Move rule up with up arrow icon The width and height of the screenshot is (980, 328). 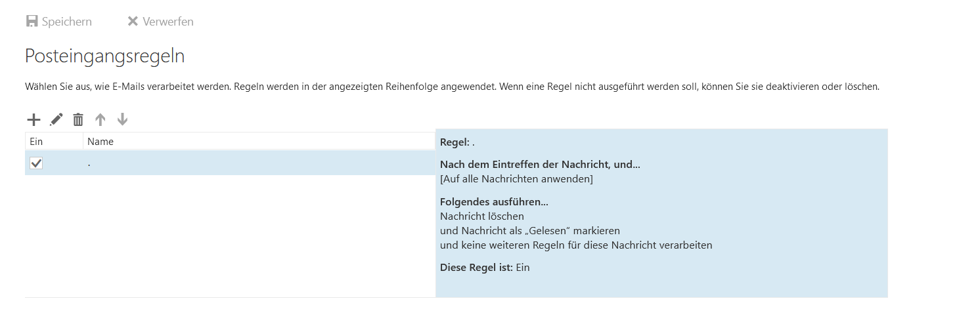pos(100,119)
